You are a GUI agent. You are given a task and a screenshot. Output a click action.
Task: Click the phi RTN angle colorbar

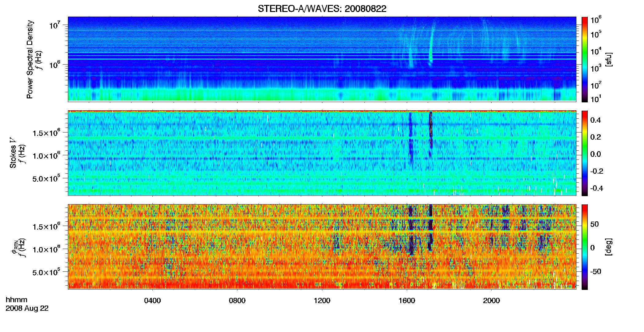[585, 247]
